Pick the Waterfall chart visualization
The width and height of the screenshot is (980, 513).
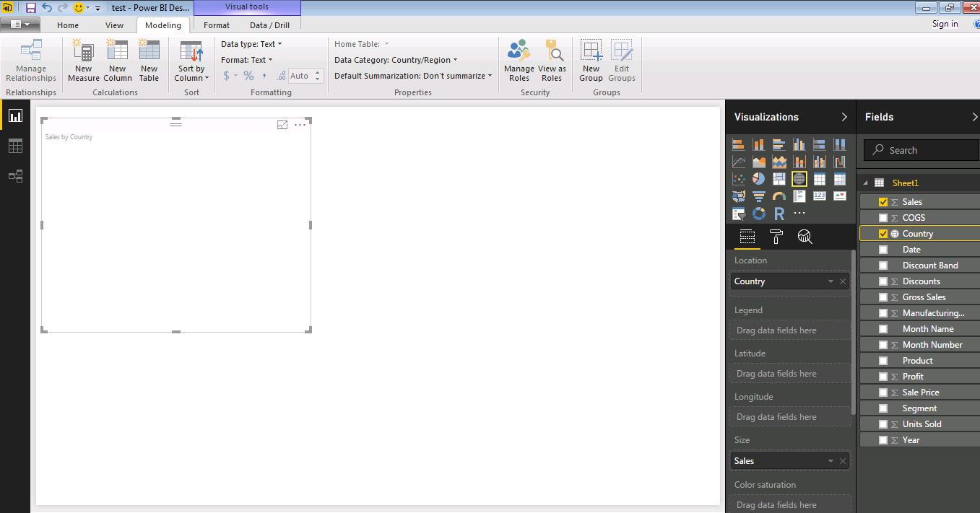click(x=839, y=162)
